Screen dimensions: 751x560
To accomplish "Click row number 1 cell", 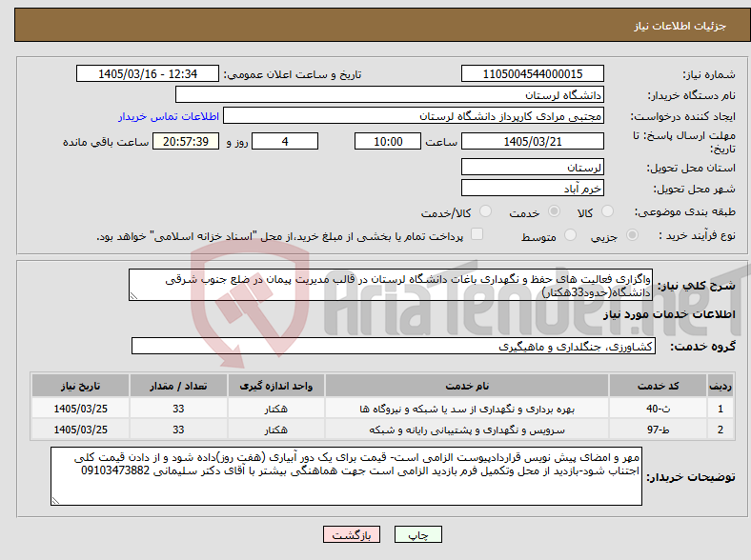I will [x=721, y=409].
